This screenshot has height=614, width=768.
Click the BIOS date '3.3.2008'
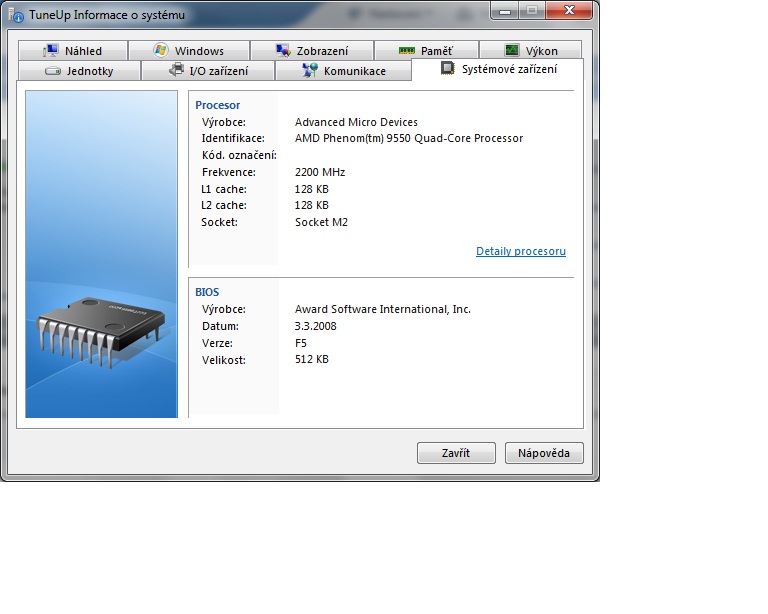(x=315, y=326)
